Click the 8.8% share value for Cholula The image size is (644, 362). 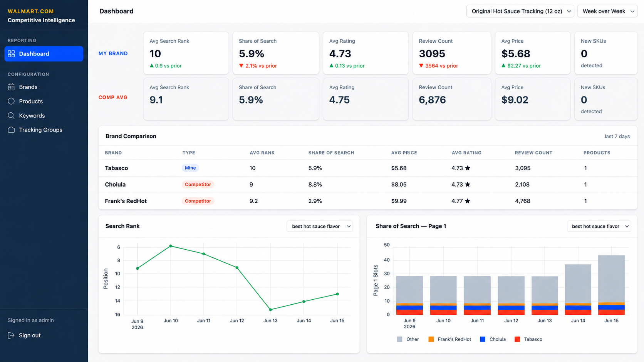point(315,184)
